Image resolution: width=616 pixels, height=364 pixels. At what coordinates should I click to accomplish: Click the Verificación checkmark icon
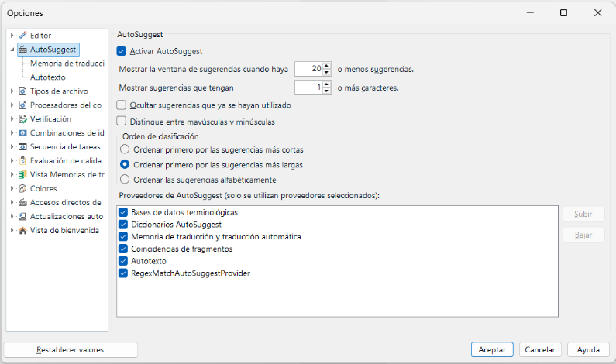[x=22, y=119]
